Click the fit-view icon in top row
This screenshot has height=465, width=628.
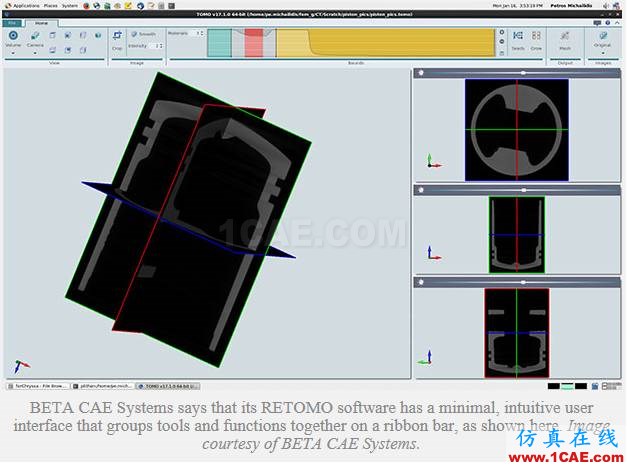click(x=68, y=35)
